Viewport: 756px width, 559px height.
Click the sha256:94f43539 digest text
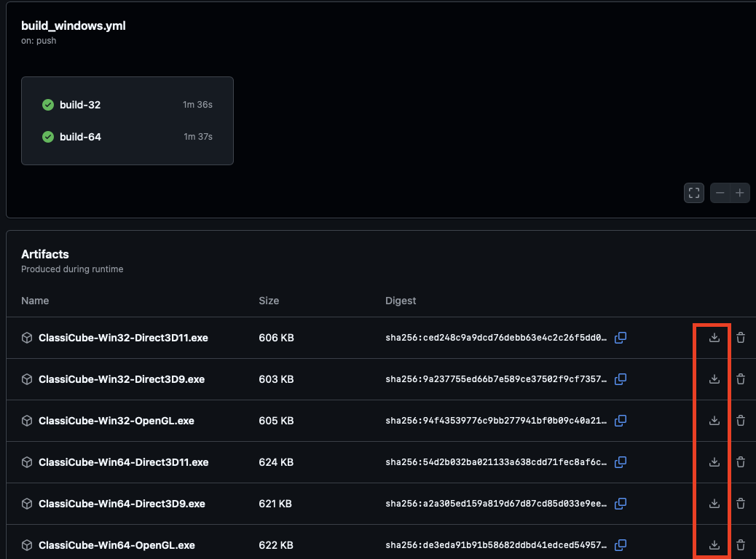496,421
